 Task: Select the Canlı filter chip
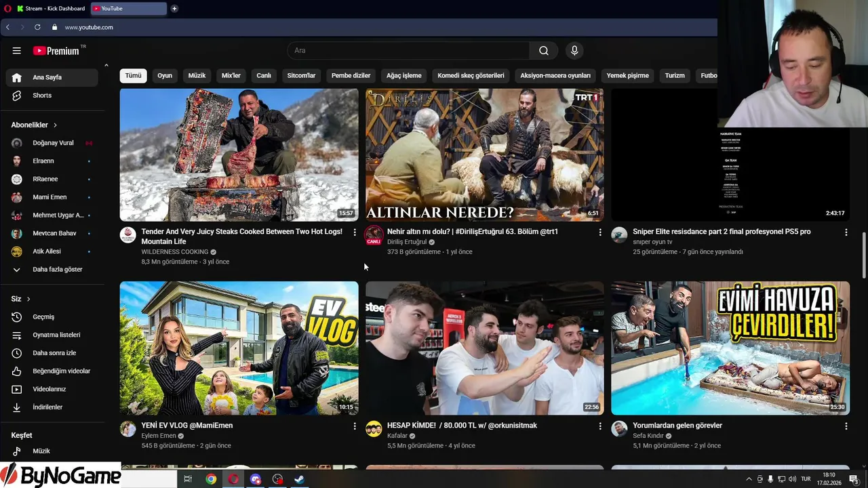[x=264, y=76]
